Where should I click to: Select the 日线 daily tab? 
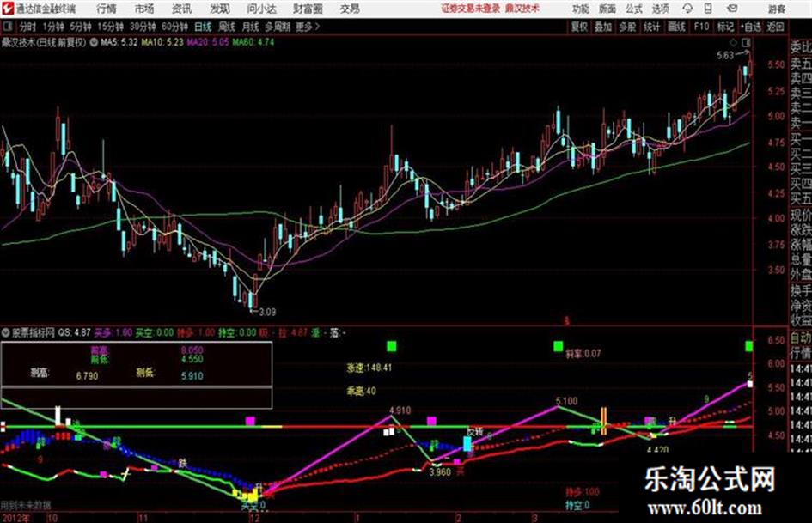tap(203, 27)
